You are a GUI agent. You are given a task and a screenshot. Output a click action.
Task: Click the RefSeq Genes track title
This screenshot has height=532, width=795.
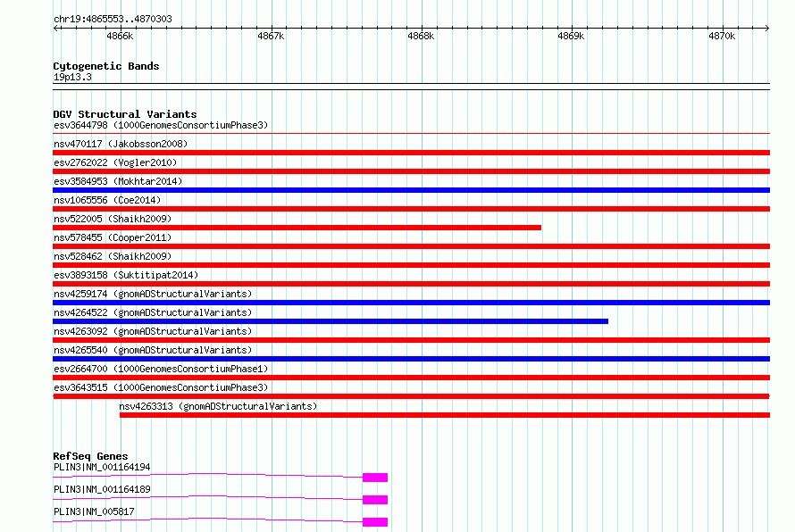click(90, 456)
